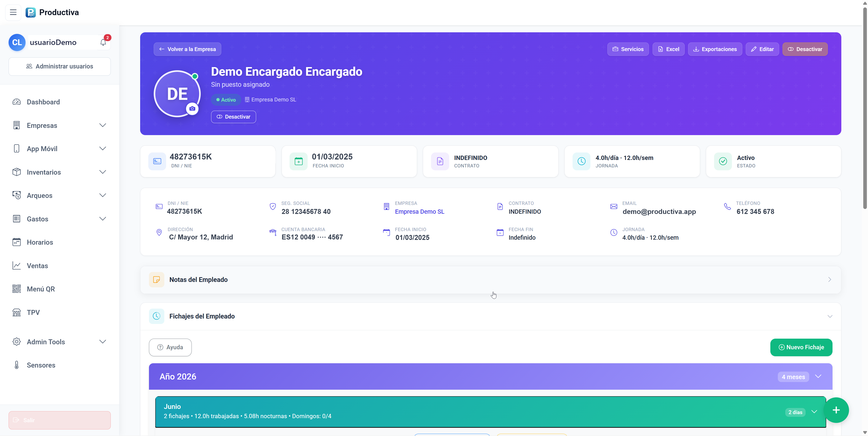This screenshot has width=868, height=436.
Task: Click the DNI card icon in summary tile
Action: click(157, 161)
